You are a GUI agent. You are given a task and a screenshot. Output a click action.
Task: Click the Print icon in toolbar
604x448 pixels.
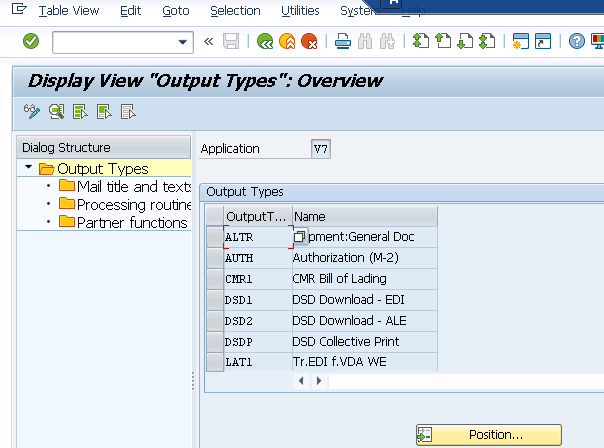click(342, 41)
